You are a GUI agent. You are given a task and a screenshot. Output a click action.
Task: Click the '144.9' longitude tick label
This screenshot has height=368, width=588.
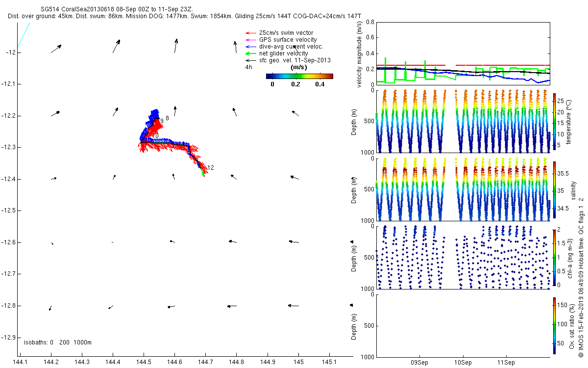point(267,362)
